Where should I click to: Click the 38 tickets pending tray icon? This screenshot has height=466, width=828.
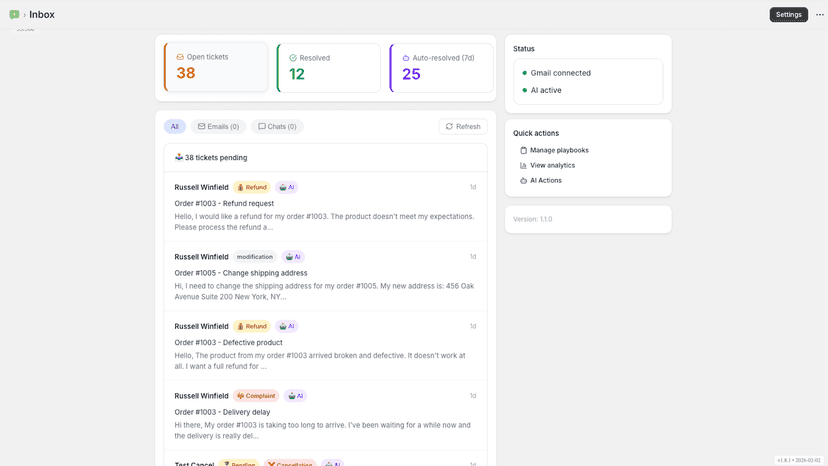tap(178, 157)
